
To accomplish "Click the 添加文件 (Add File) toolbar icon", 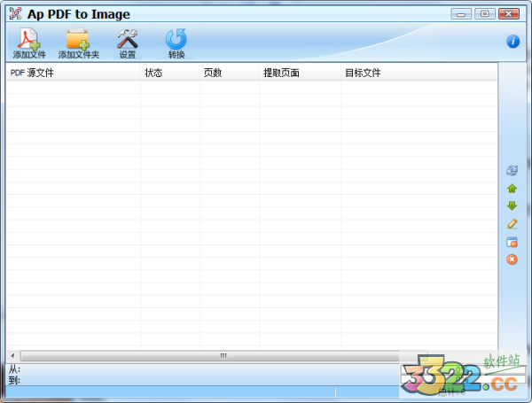I will coord(29,43).
